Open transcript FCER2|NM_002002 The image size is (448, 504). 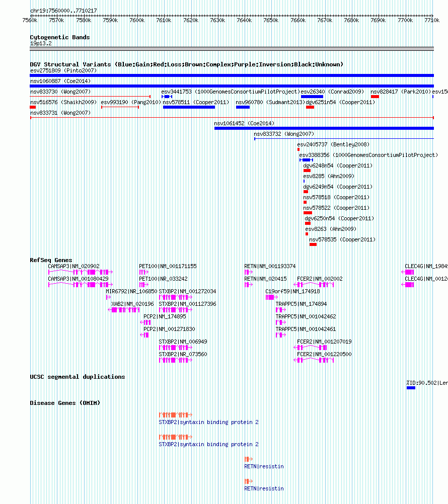320,279
